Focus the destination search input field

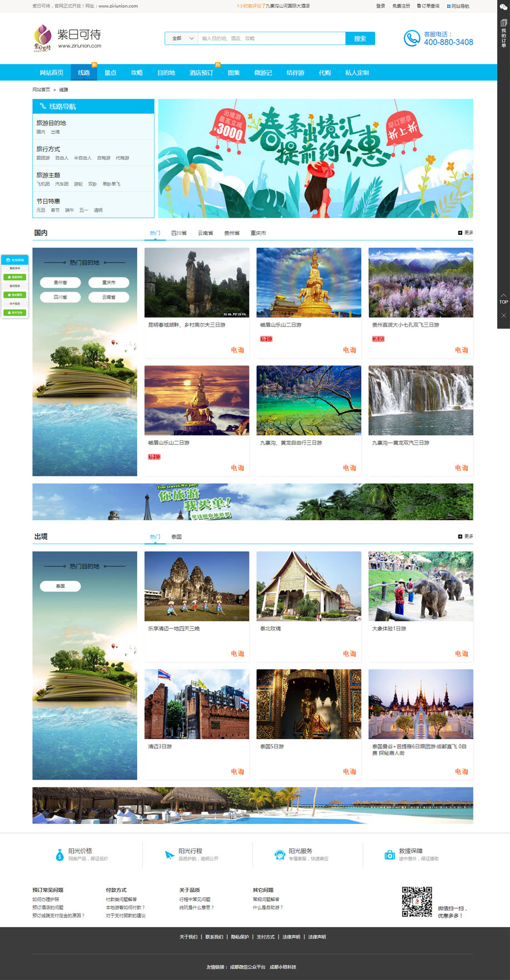click(x=272, y=38)
